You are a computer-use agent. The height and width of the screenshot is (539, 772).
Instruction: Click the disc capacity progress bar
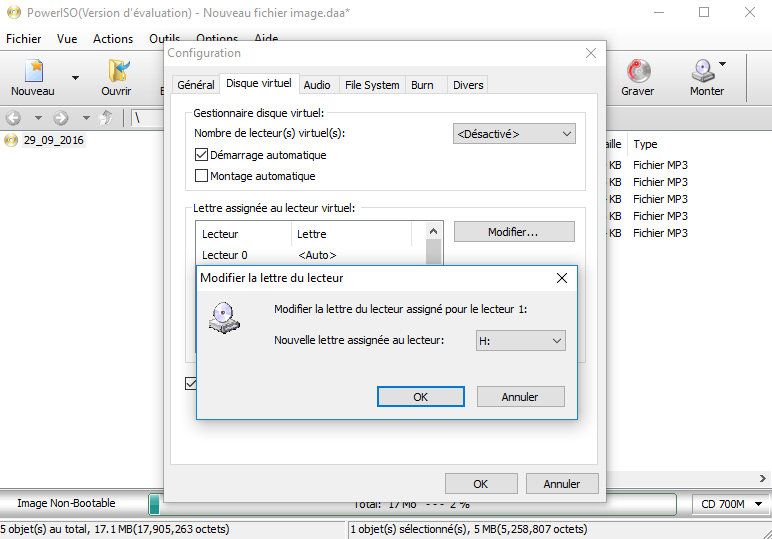click(x=413, y=504)
